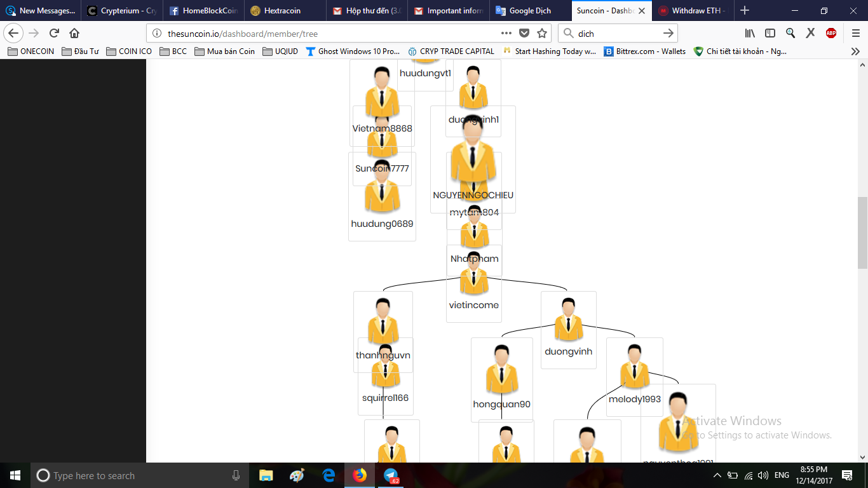868x488 pixels.
Task: Select the duongvinh member node
Action: [569, 330]
